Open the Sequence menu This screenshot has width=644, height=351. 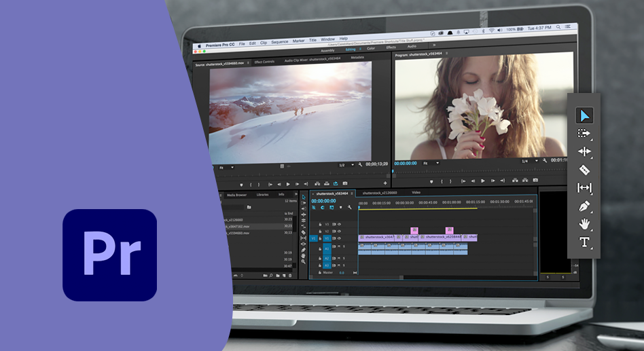(279, 42)
